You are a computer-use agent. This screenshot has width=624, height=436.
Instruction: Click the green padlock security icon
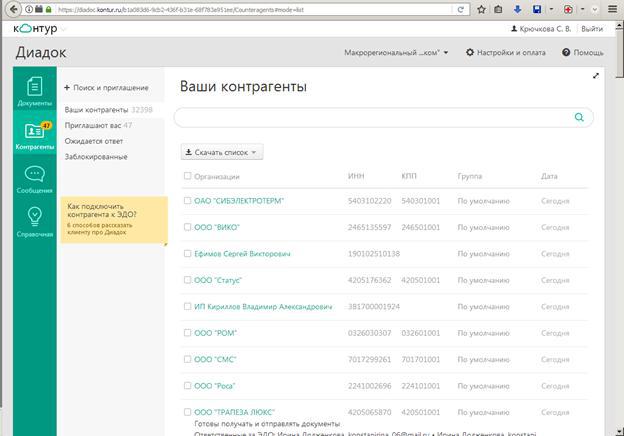click(49, 9)
